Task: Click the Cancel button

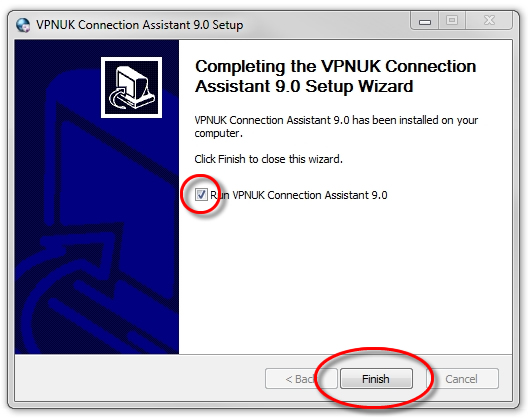Action: coord(462,378)
